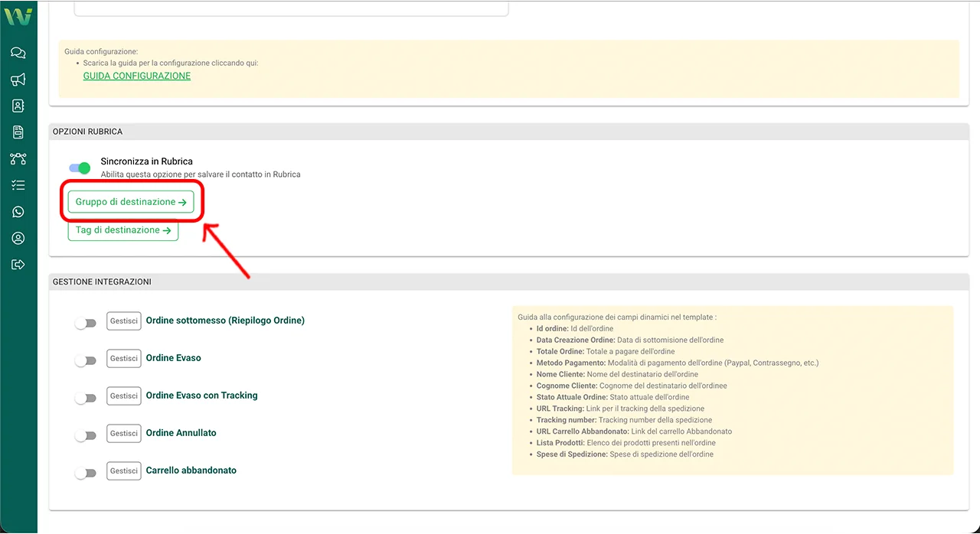Image resolution: width=980 pixels, height=534 pixels.
Task: Open the checklist sidebar icon
Action: coord(18,185)
